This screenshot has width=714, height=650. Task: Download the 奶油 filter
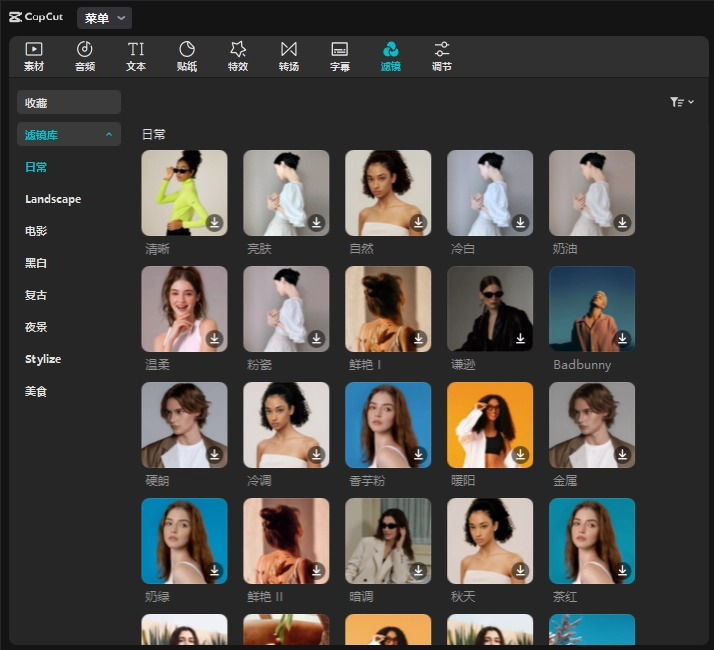pyautogui.click(x=622, y=223)
